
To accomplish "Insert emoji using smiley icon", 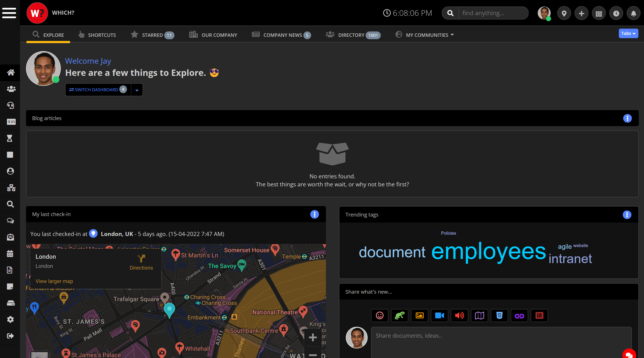I will (379, 316).
